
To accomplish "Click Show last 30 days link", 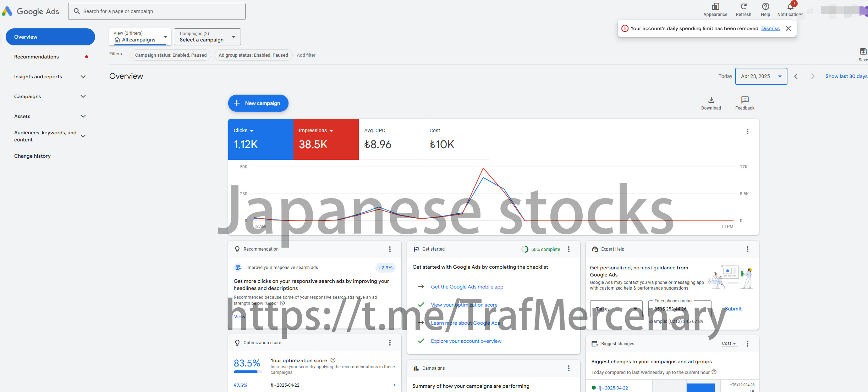I will 846,76.
